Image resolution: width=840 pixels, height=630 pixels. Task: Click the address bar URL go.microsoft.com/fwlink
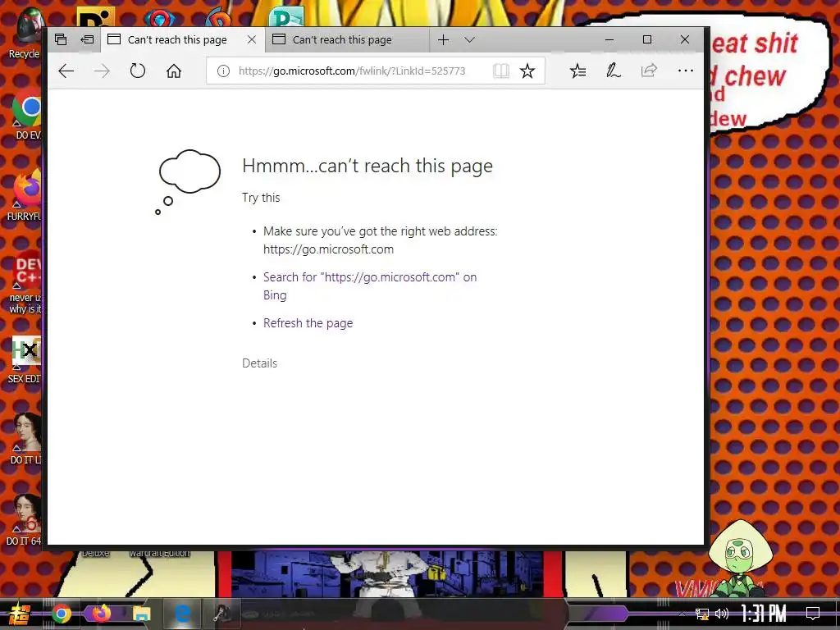tap(352, 71)
